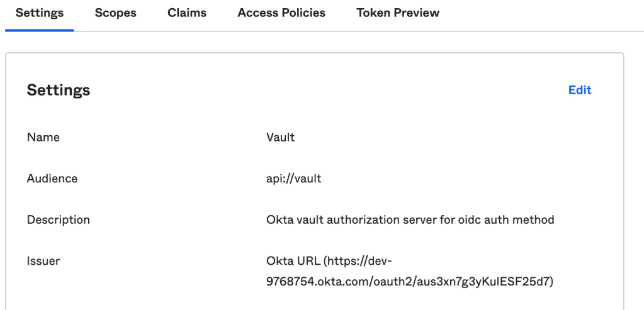644x310 pixels.
Task: Click the Description field label
Action: point(59,220)
